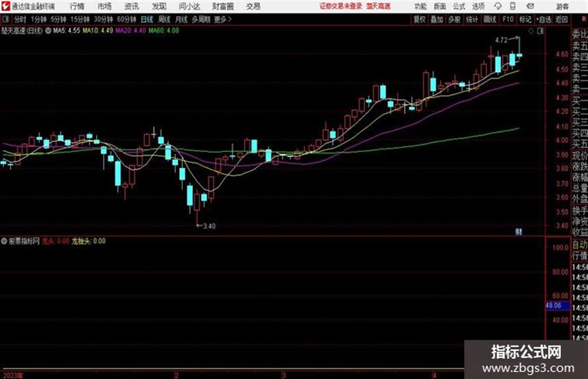This screenshot has width=588, height=379.
Task: Click the 返回 back button
Action: [x=561, y=19]
